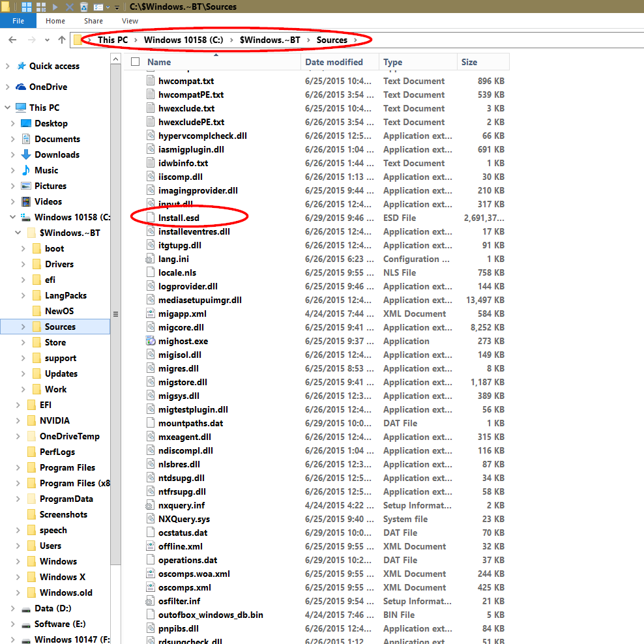Click the mighost.exe application icon
Screen dimensions: 644x644
point(151,341)
